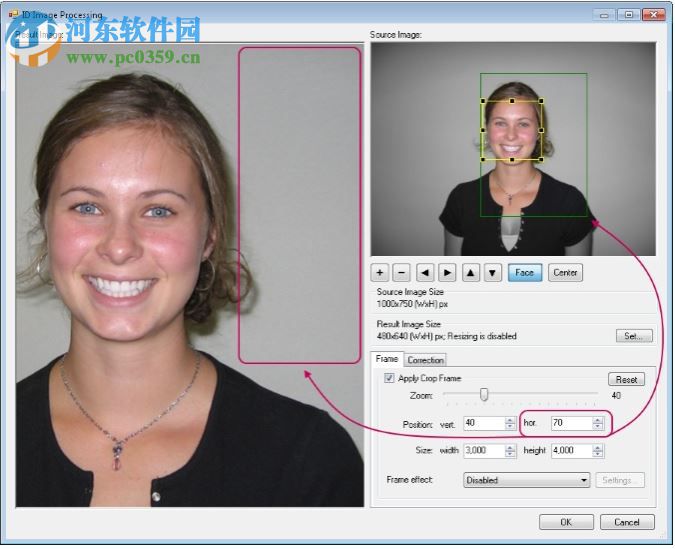Increase height with up spinner
675x549 pixels.
pos(598,448)
